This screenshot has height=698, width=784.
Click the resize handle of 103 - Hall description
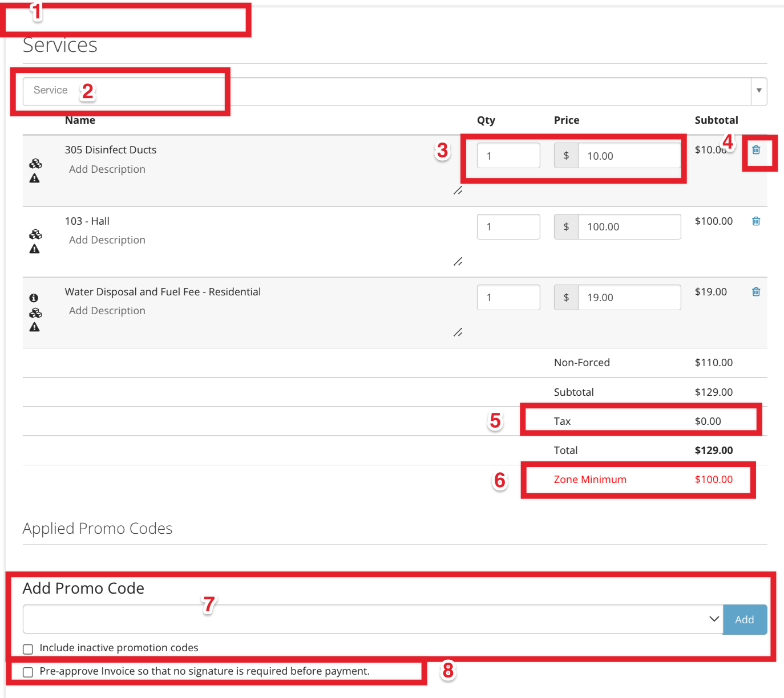[x=458, y=262]
